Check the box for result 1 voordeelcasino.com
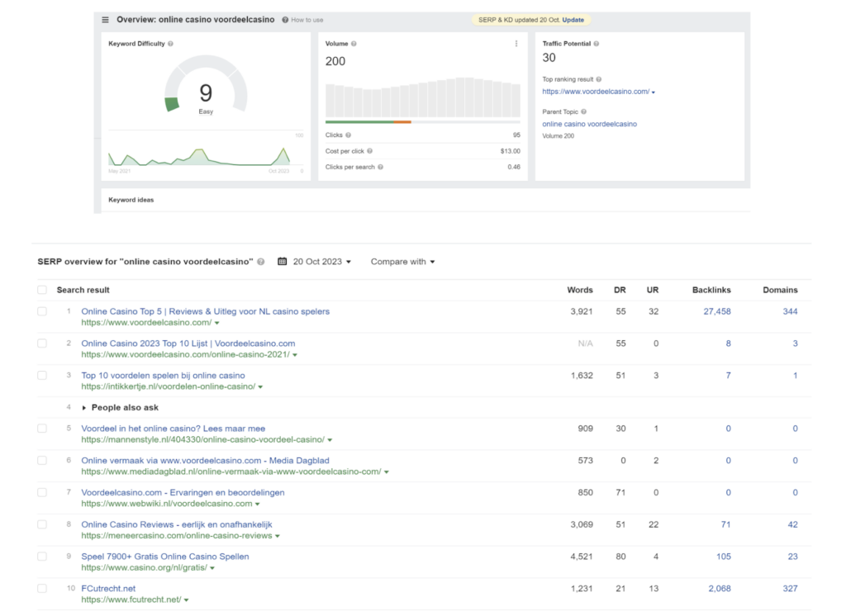The height and width of the screenshot is (616, 846). pyautogui.click(x=42, y=311)
